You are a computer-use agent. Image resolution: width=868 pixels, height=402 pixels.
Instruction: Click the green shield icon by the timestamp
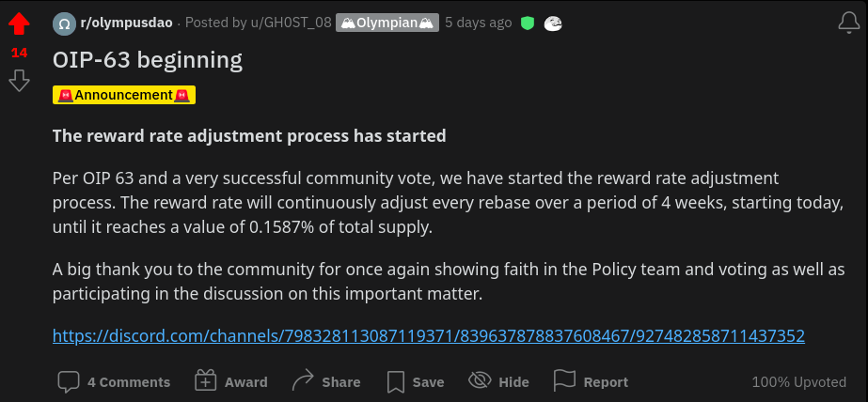click(528, 23)
